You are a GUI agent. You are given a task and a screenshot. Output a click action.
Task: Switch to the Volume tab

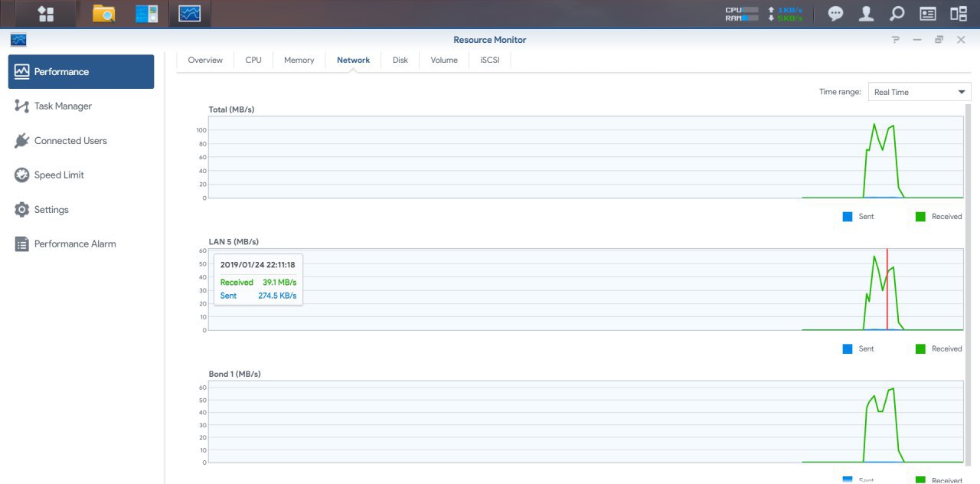coord(444,60)
